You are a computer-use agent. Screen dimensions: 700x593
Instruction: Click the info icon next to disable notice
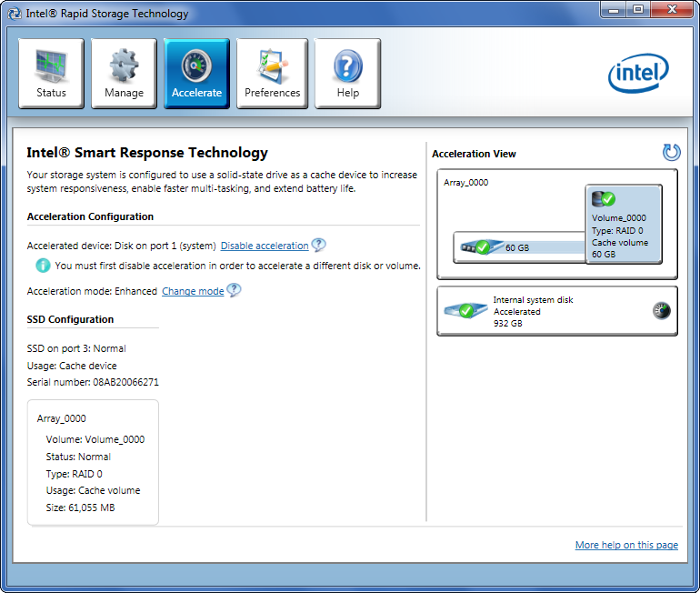tap(43, 266)
